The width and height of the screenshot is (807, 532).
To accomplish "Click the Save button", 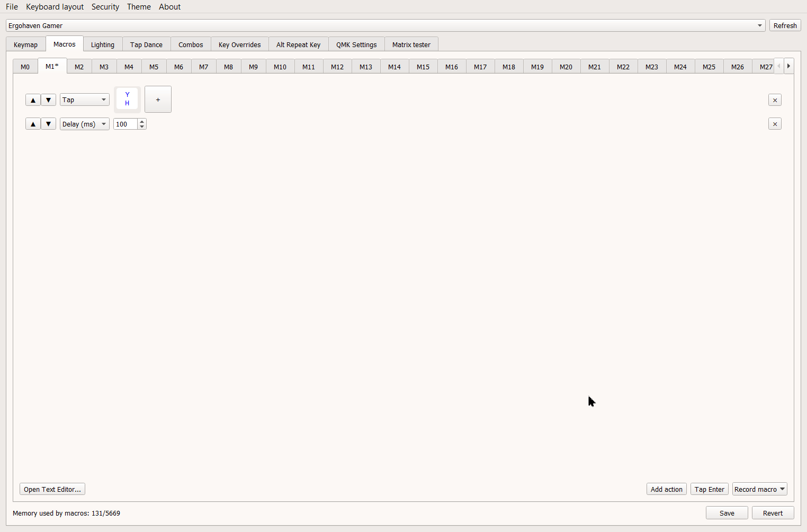I will tap(727, 513).
